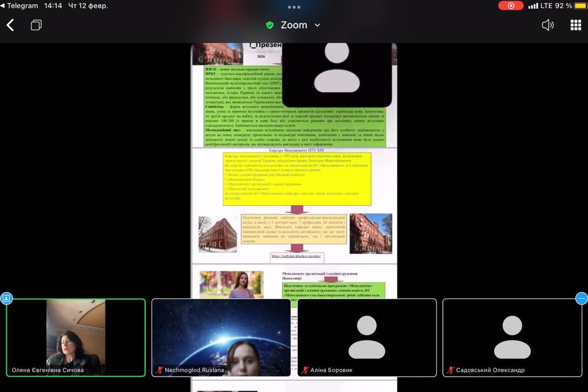Tap the red screen recording indicator
Viewport: 588px width, 392px height.
click(511, 6)
